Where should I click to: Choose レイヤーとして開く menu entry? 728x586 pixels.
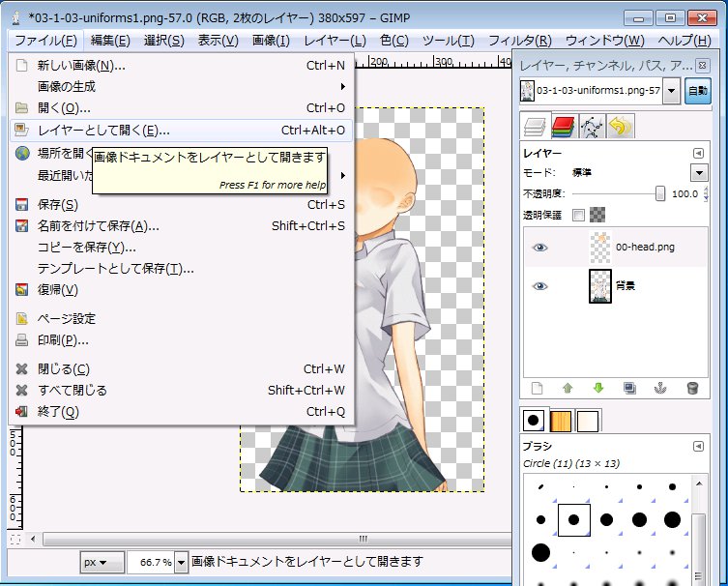[x=181, y=130]
